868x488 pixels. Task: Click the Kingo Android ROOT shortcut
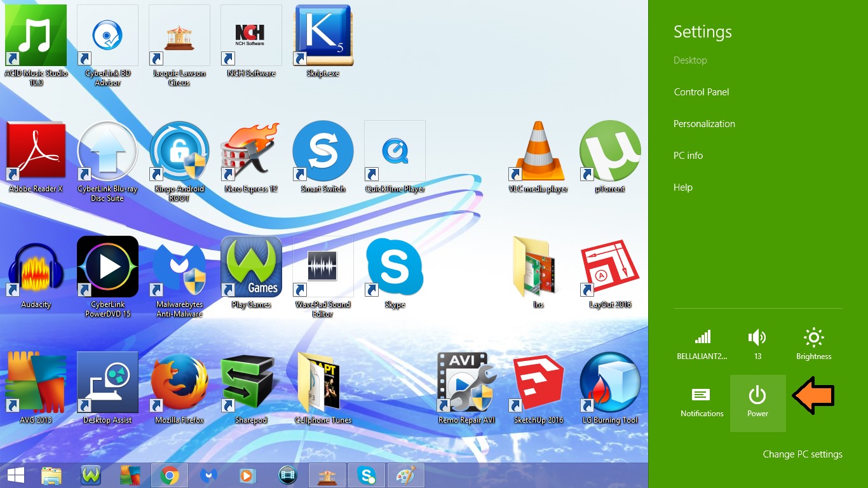click(x=179, y=161)
